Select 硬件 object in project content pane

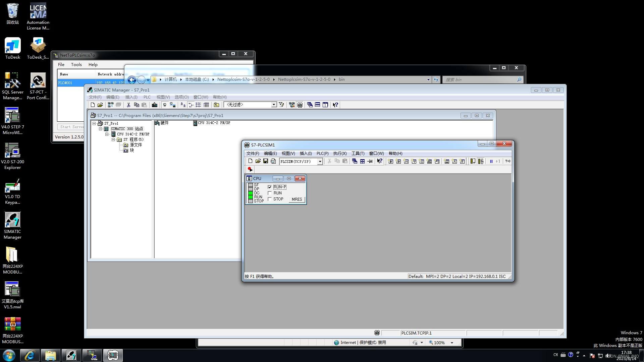pos(161,123)
